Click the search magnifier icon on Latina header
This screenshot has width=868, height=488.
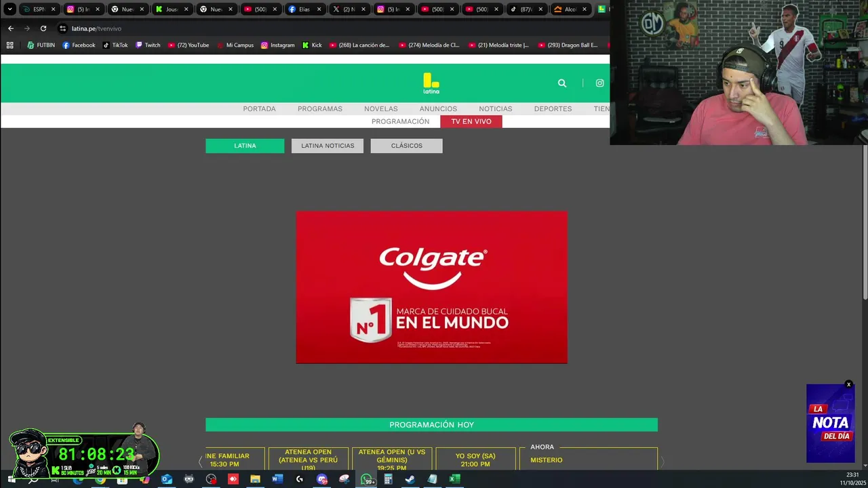562,83
